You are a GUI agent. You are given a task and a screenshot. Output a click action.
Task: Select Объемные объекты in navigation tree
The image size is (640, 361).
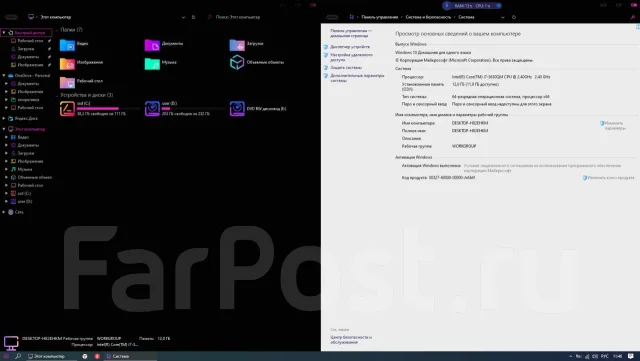click(x=35, y=177)
